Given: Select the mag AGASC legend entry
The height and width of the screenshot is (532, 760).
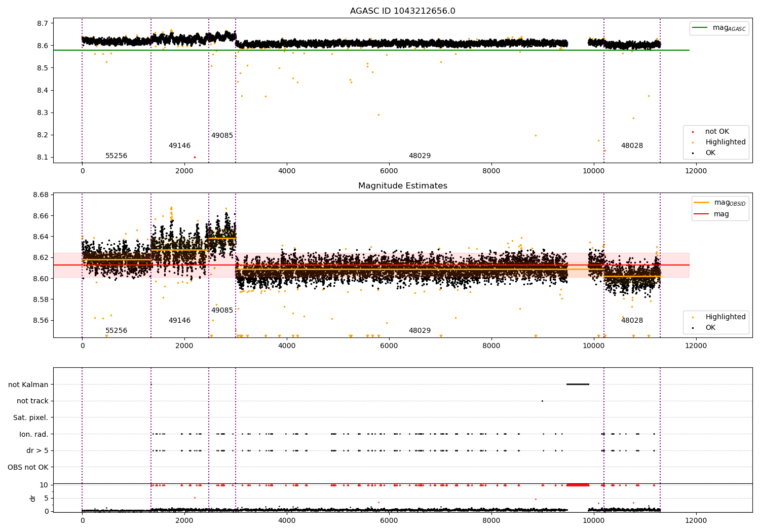Looking at the screenshot, I should 719,28.
